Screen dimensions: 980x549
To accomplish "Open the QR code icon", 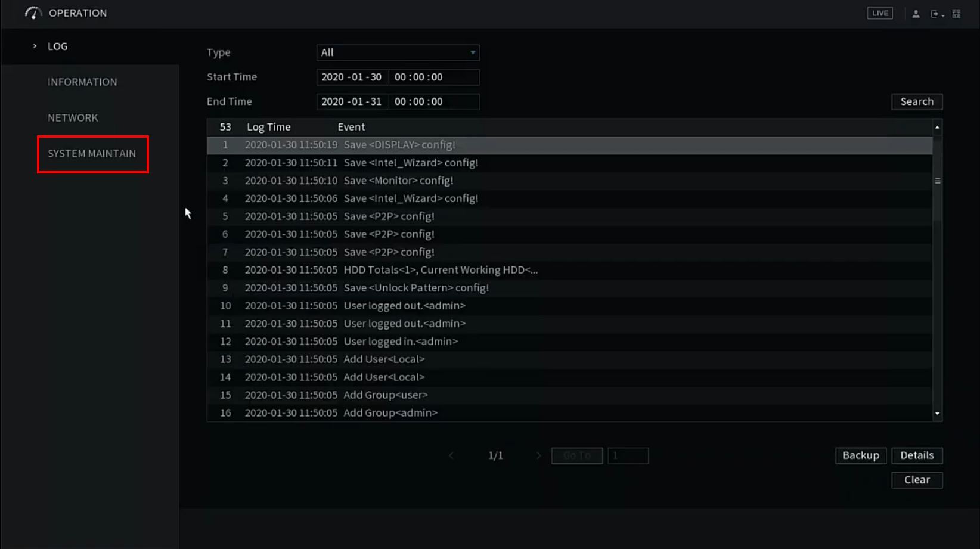I will [x=956, y=14].
